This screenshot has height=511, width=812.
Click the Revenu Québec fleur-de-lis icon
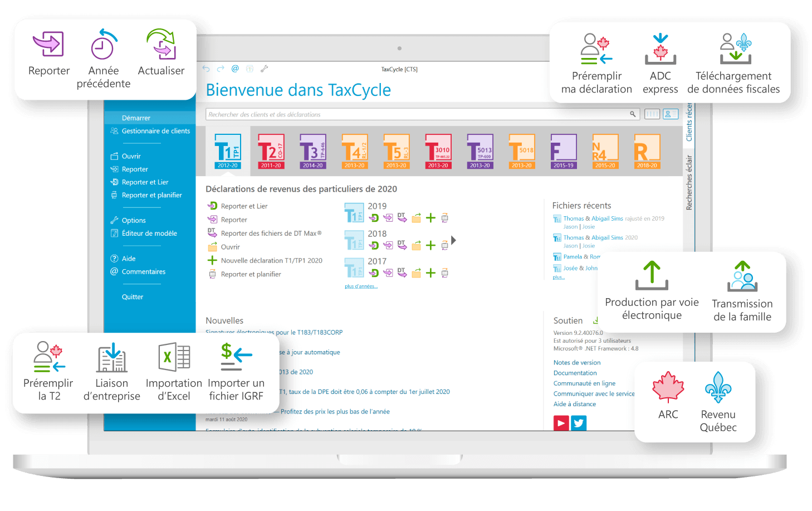(x=718, y=387)
